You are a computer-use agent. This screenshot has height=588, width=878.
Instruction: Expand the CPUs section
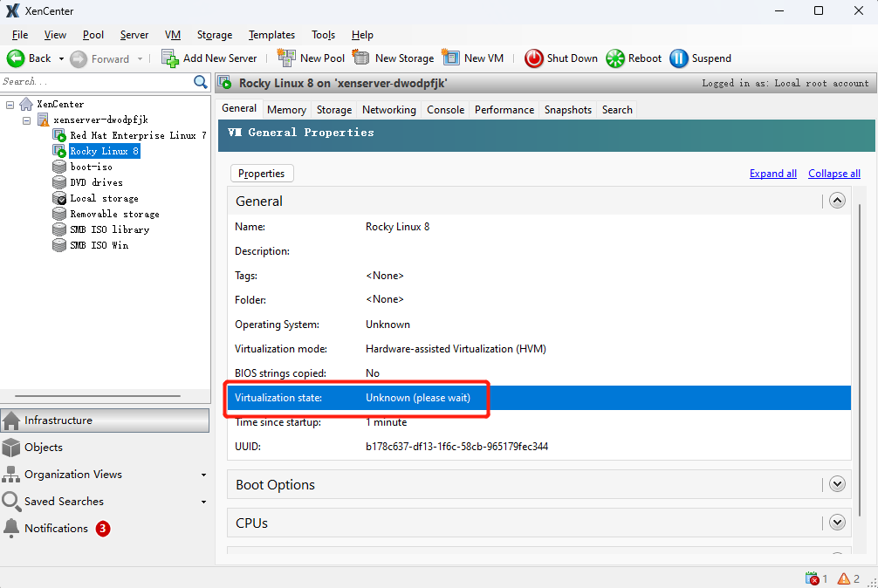tap(837, 522)
